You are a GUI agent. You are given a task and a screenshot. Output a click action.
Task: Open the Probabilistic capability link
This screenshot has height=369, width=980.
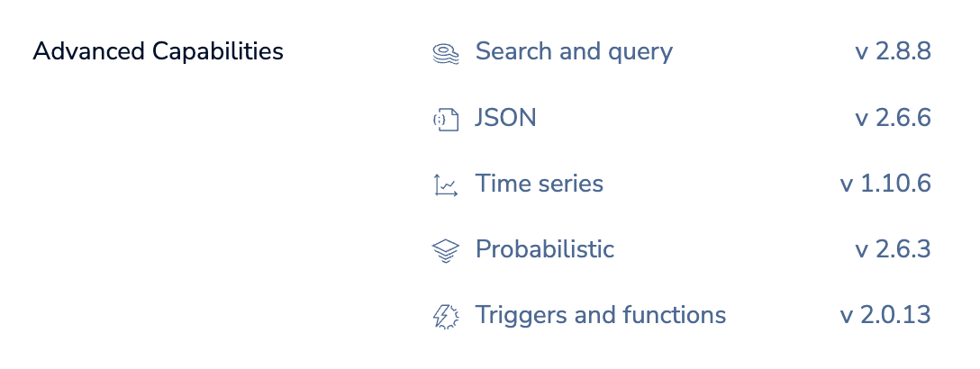544,249
